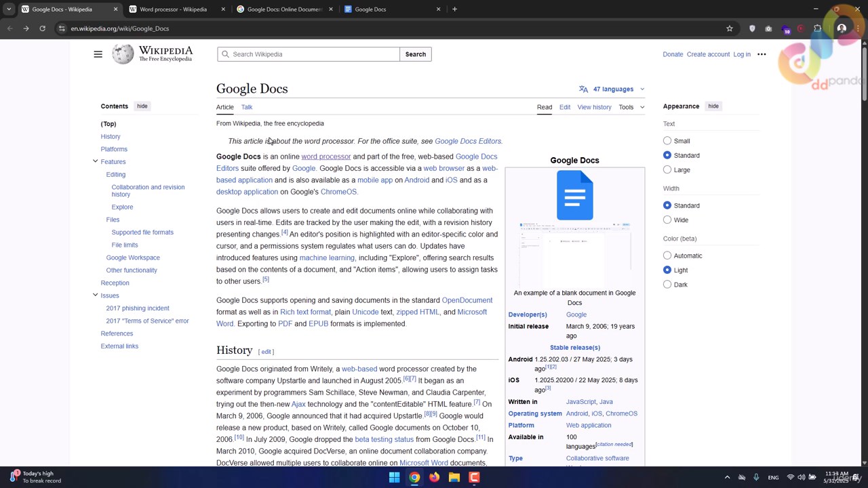
Task: Open the OpenDocument link
Action: tap(467, 300)
